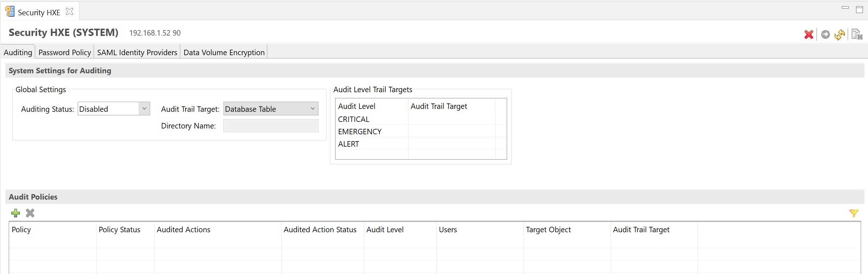Screen dimensions: 868x274
Task: Click the red X error icon in toolbar
Action: tap(809, 34)
